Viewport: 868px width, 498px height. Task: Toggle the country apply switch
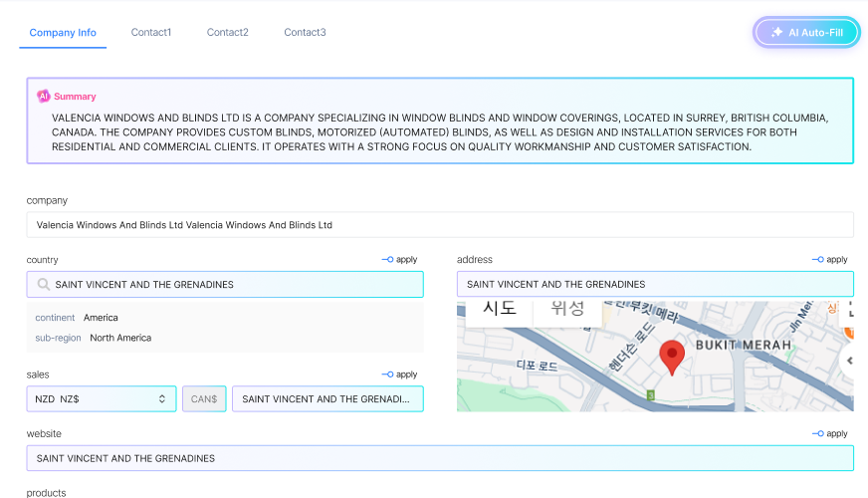(x=388, y=260)
